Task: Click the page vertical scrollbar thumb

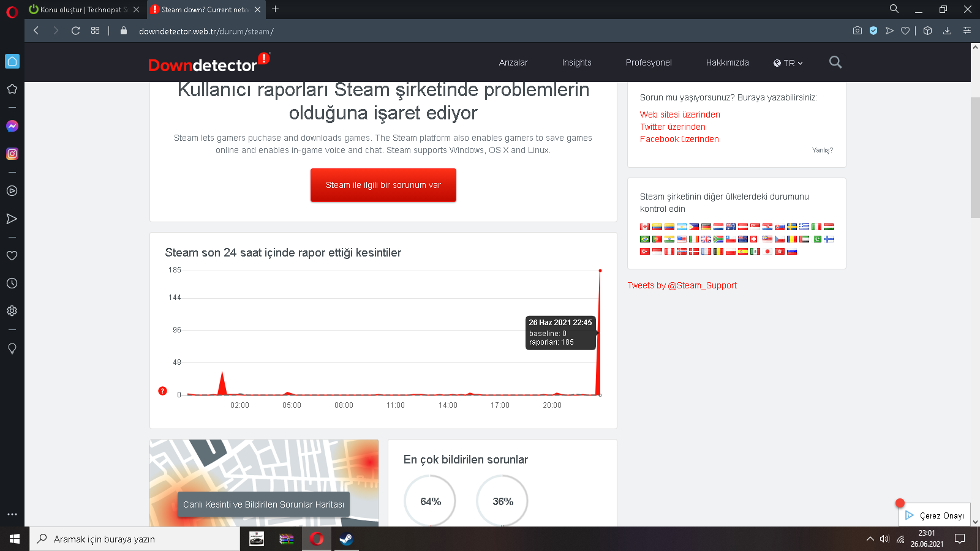Action: [x=975, y=157]
